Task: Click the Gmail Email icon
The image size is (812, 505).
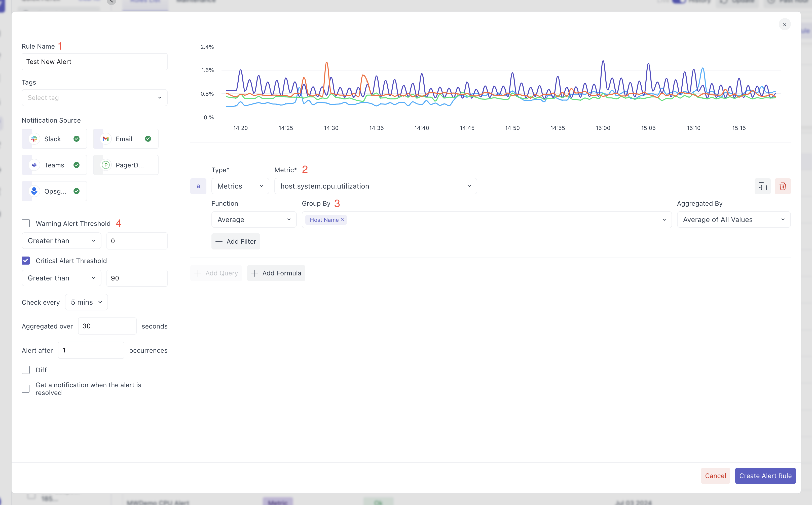Action: [x=106, y=139]
